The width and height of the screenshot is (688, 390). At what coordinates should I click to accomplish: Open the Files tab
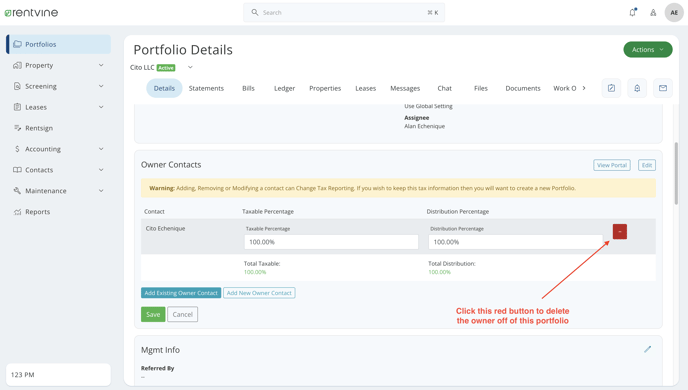[x=481, y=88]
